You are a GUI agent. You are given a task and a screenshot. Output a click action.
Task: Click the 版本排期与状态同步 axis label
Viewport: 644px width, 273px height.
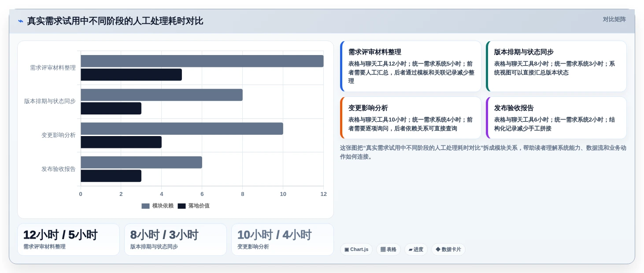(x=50, y=101)
